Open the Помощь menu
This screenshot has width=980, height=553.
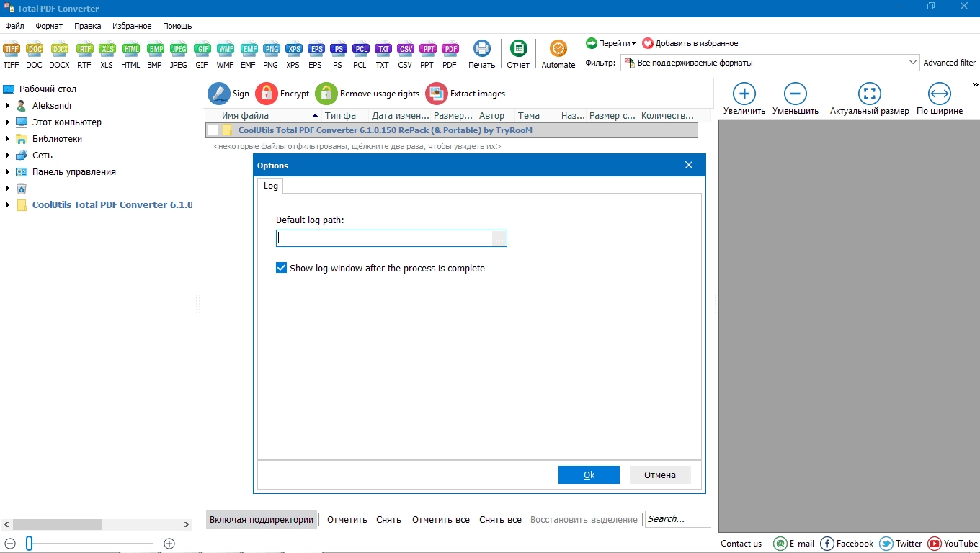177,26
